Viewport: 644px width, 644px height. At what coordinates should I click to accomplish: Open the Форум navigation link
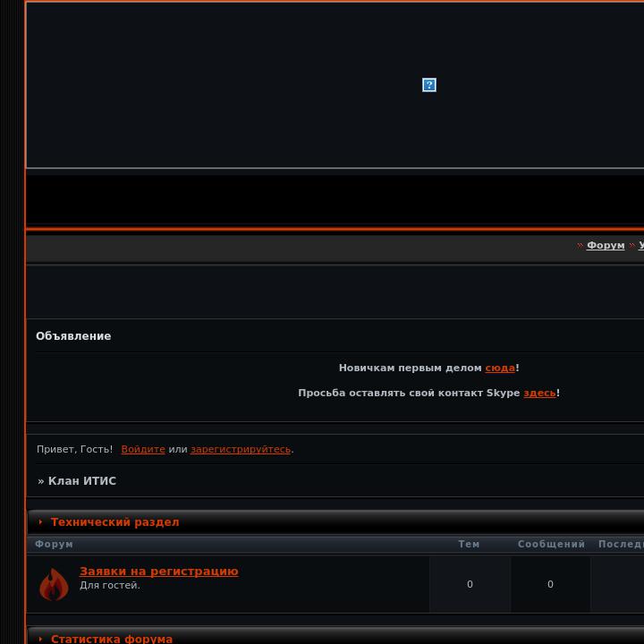pos(606,245)
